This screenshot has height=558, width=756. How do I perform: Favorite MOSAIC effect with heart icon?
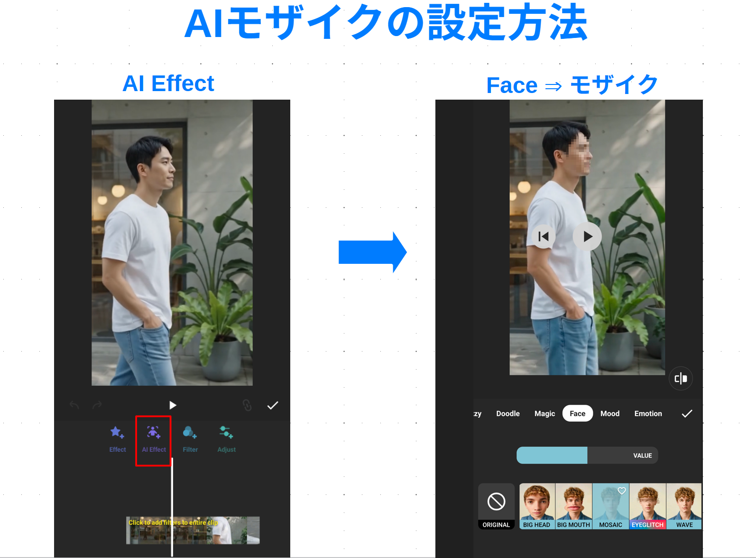click(622, 491)
